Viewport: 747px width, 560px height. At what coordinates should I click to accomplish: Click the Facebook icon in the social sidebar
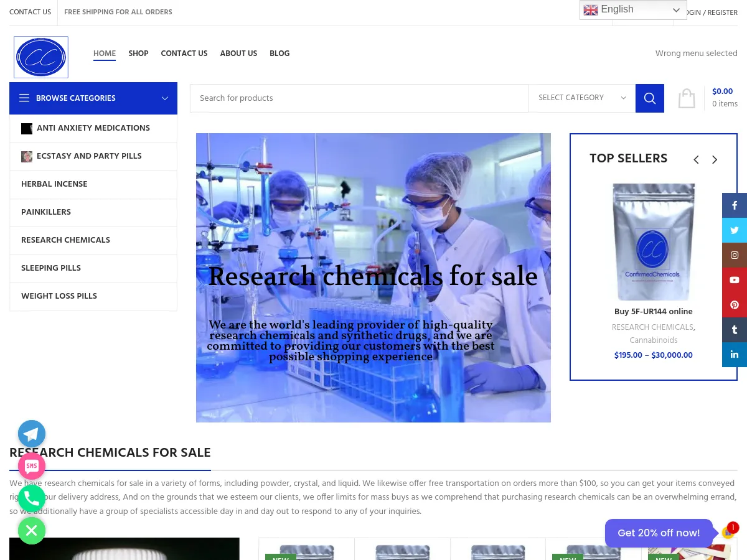tap(735, 205)
